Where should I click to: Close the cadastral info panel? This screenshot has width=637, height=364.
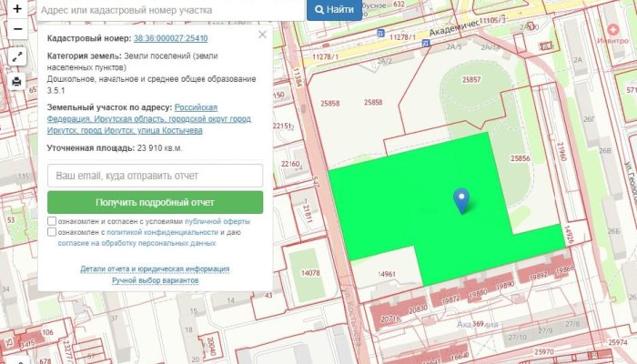(262, 35)
